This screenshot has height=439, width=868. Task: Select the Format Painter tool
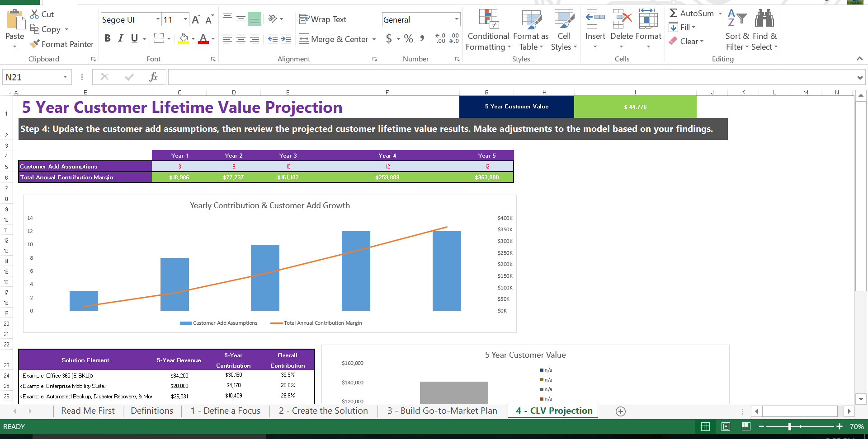coord(62,44)
